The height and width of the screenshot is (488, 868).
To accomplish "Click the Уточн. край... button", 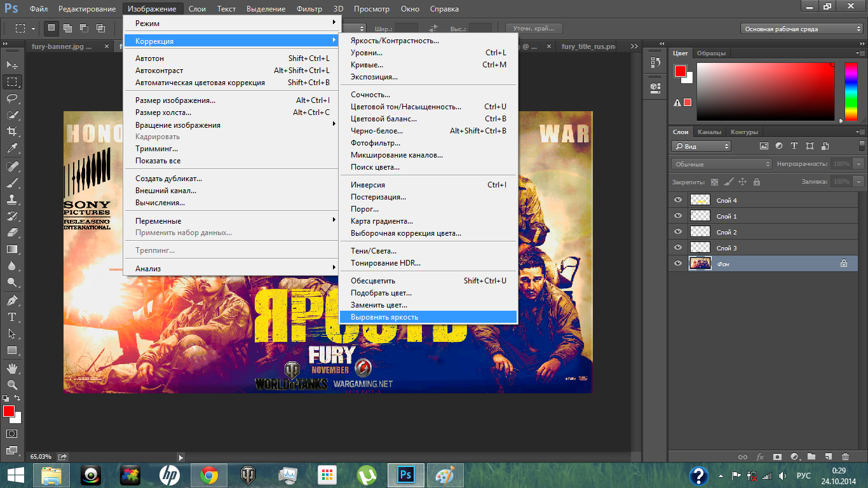I will (534, 29).
